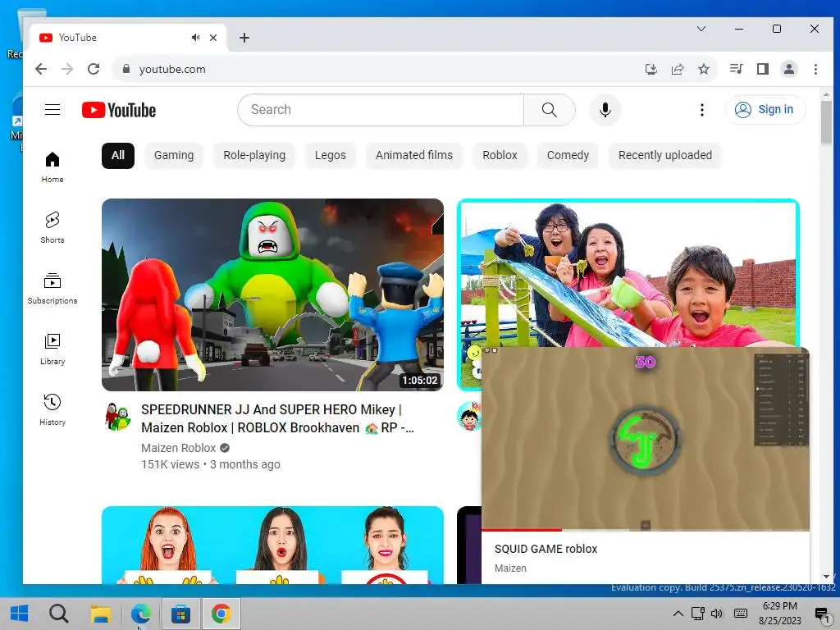The height and width of the screenshot is (630, 840).
Task: Open the Windows Start menu
Action: coord(20,614)
